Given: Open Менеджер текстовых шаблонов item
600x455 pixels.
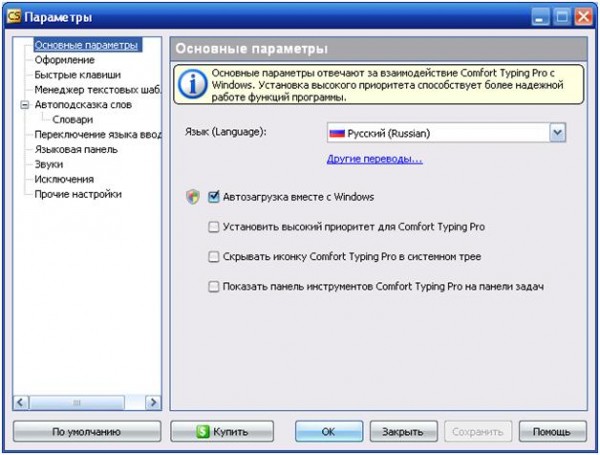Looking at the screenshot, I should pyautogui.click(x=98, y=90).
